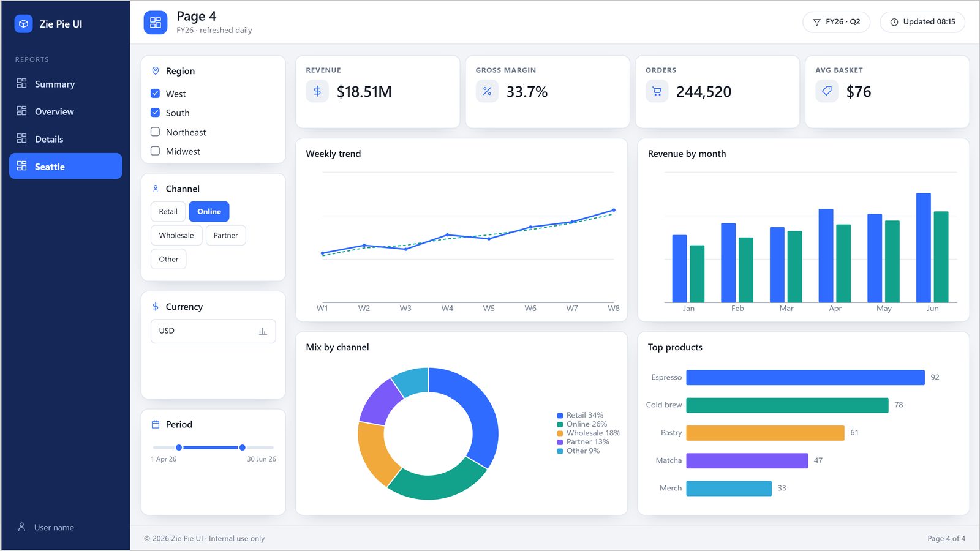
Task: Uncheck the West region checkbox
Action: (x=156, y=94)
